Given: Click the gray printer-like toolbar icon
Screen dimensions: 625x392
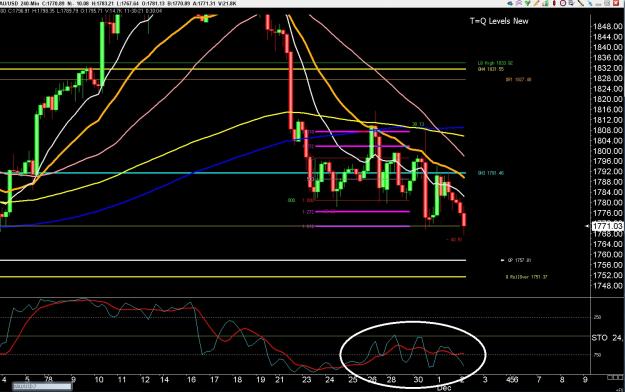Looking at the screenshot, I should click(x=572, y=3).
